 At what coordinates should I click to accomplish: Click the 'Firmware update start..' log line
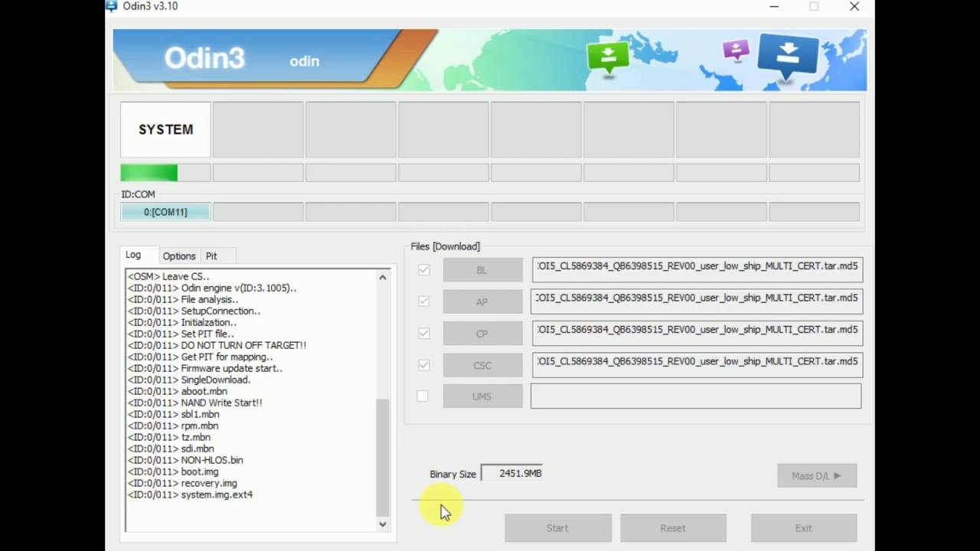coord(205,368)
